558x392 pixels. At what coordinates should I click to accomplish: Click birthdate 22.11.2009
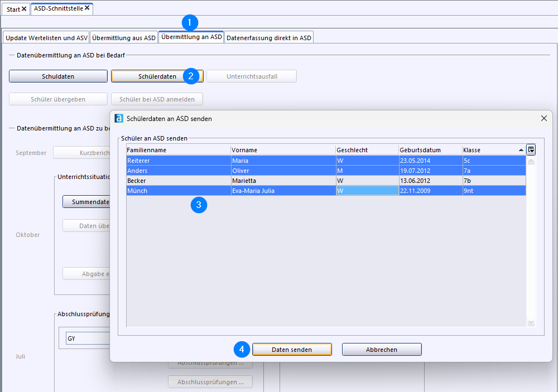[415, 190]
